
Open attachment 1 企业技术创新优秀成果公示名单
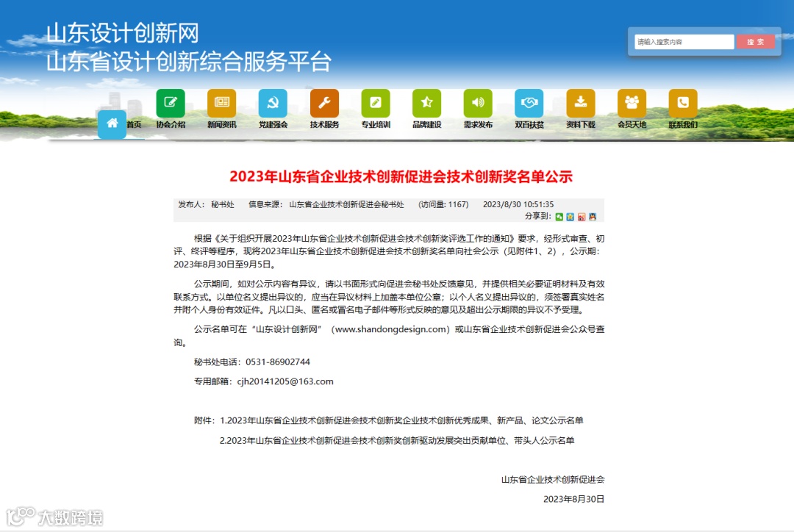(x=401, y=420)
